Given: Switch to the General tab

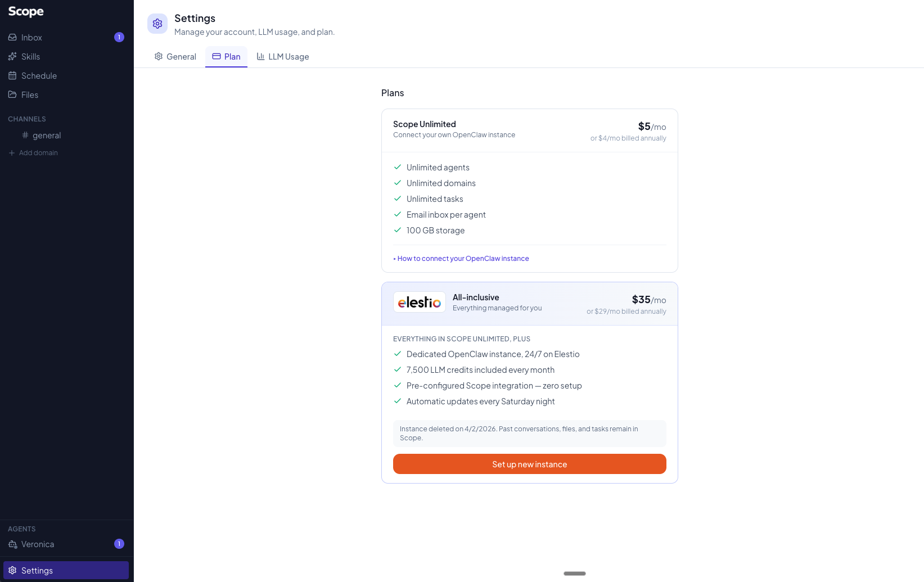Looking at the screenshot, I should (x=175, y=57).
